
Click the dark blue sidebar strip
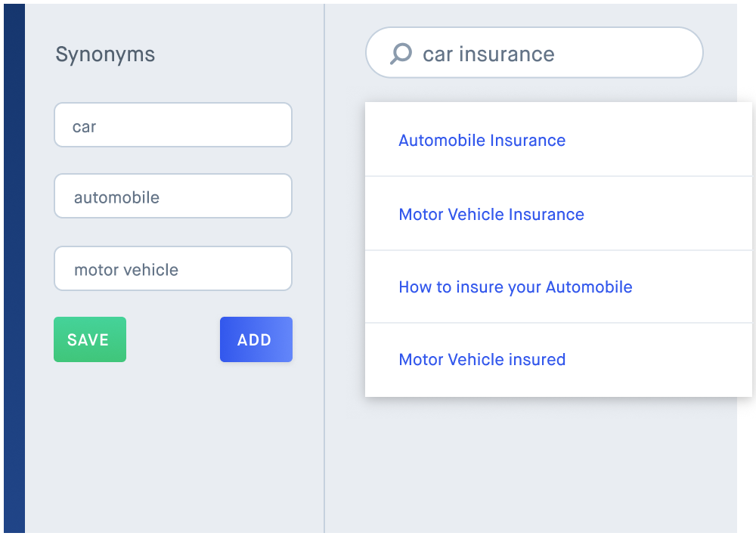click(14, 268)
